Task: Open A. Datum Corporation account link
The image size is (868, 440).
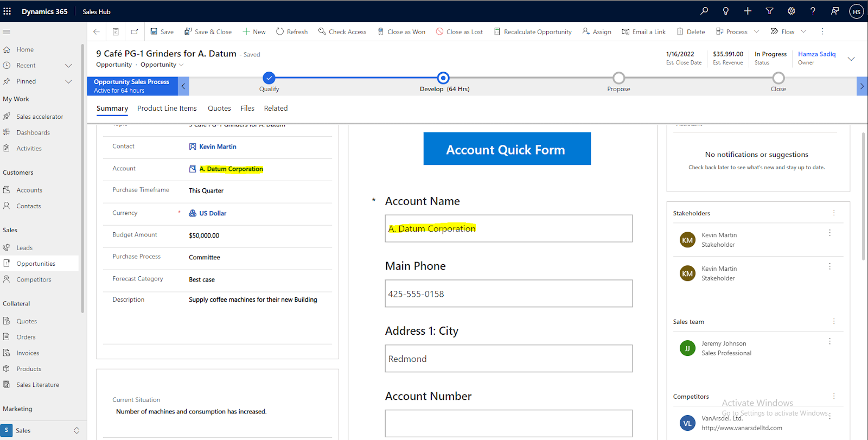Action: tap(231, 169)
